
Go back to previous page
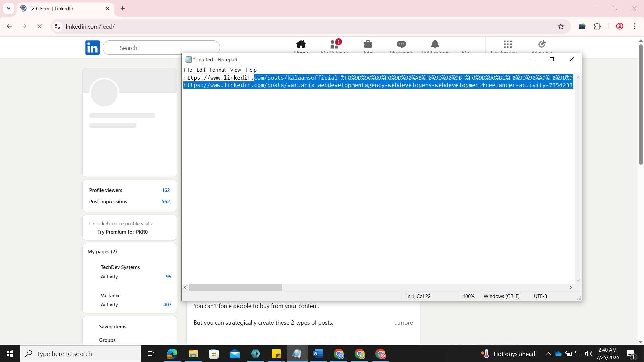9,26
